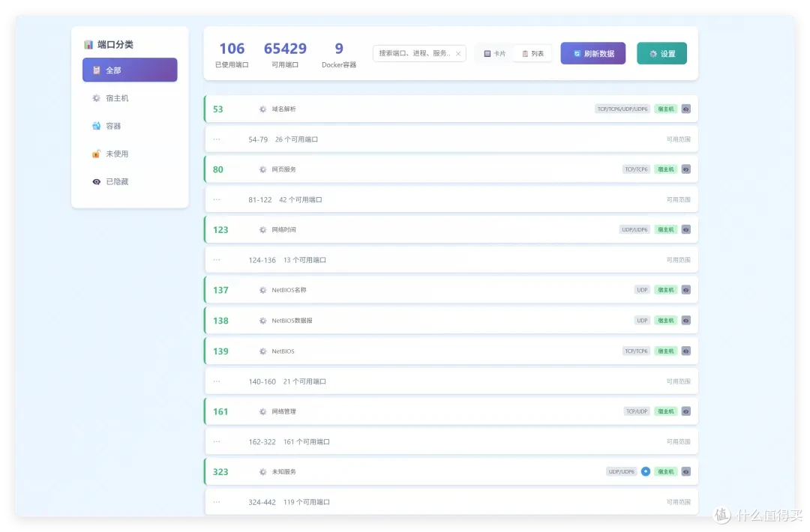Expand the 324-442 available port range
The image size is (810, 532).
[x=451, y=502]
